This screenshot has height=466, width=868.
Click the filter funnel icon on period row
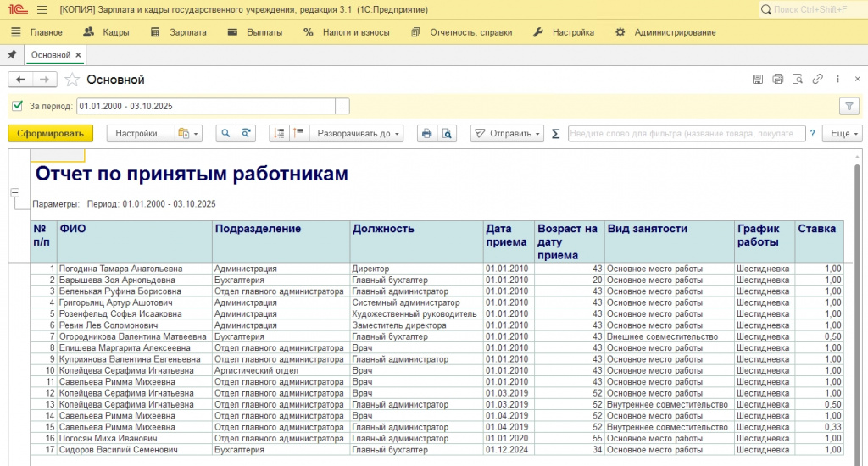coord(849,106)
